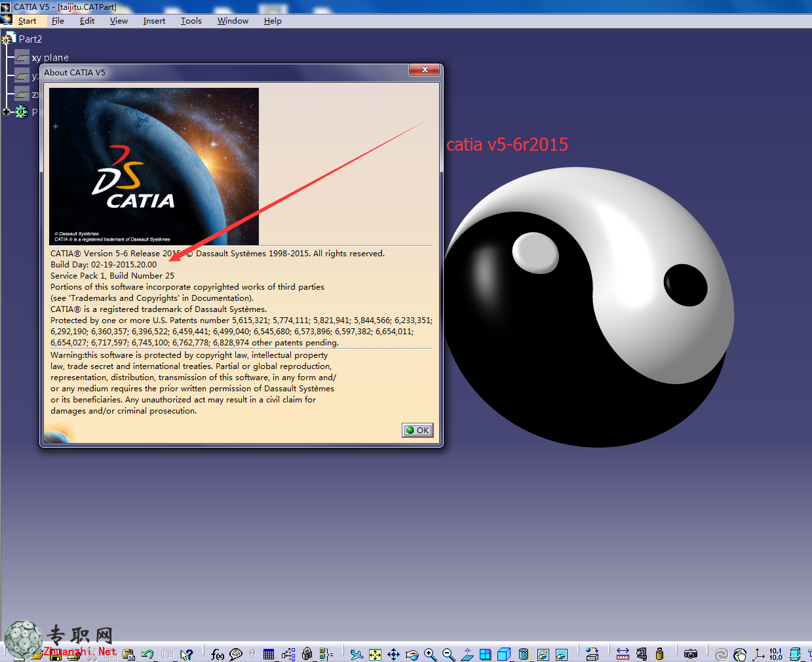Click the Zoom Out magnifier
Screen dimensions: 812x662
coord(448,654)
